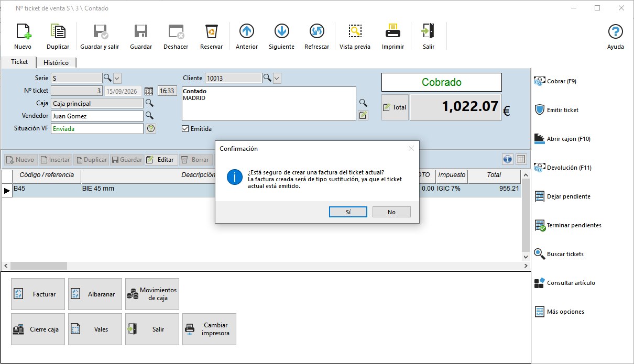Search for a Vendedor with the magnifier
The image size is (634, 364).
pos(149,116)
